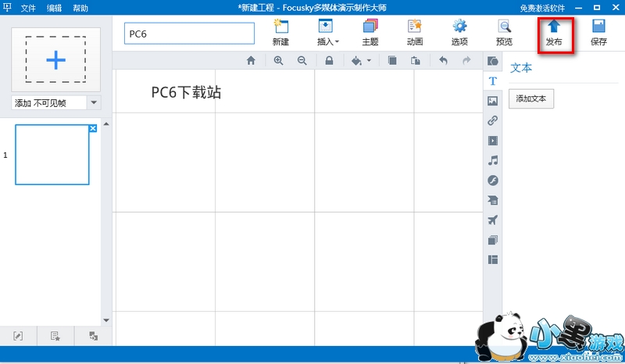
Task: Open the graduation cap panel icon
Action: (493, 200)
